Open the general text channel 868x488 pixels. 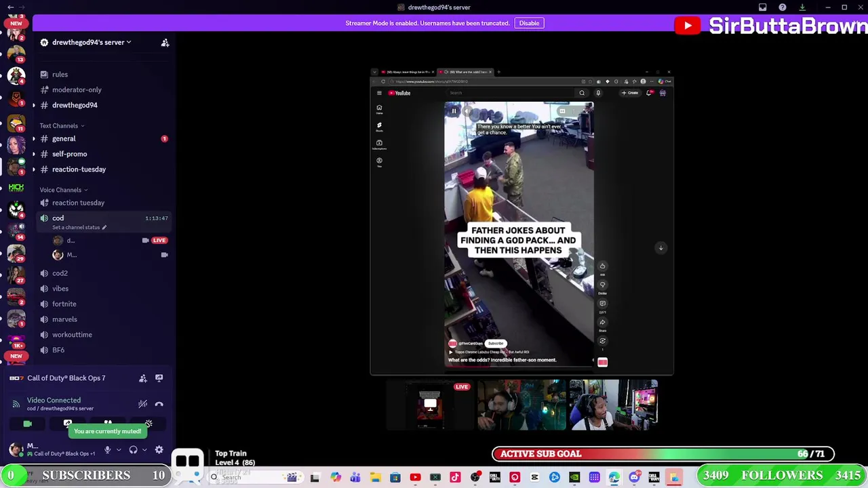64,139
